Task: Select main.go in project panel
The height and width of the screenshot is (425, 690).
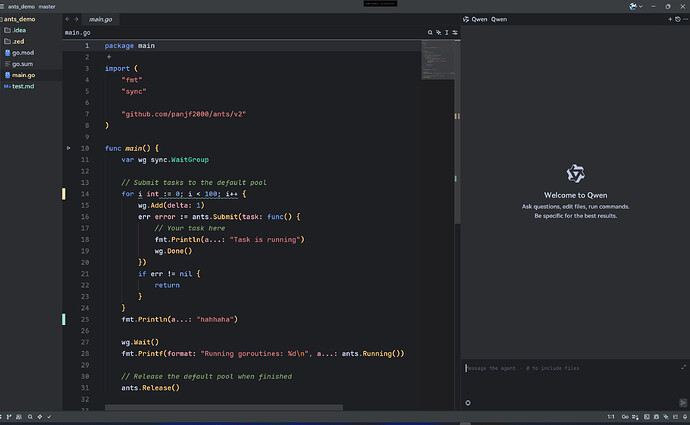Action: click(31, 75)
